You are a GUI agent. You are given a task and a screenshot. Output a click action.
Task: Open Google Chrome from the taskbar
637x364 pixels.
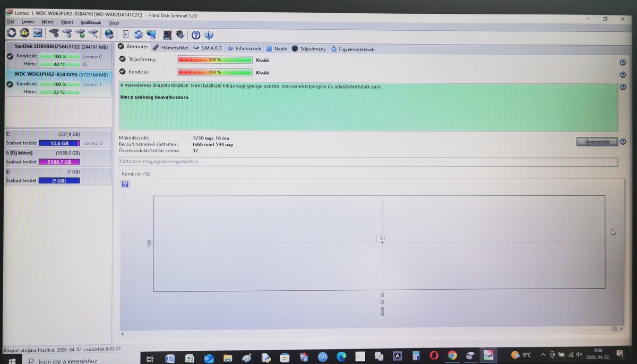click(x=452, y=356)
